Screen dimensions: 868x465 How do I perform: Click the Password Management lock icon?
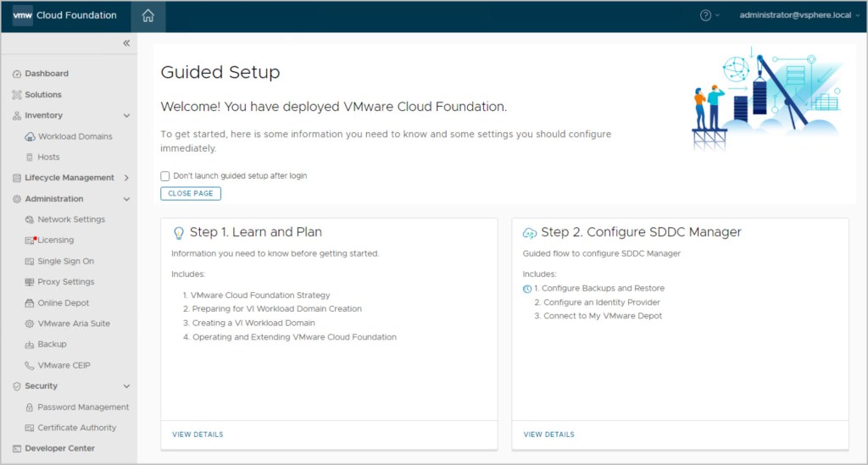click(x=30, y=407)
